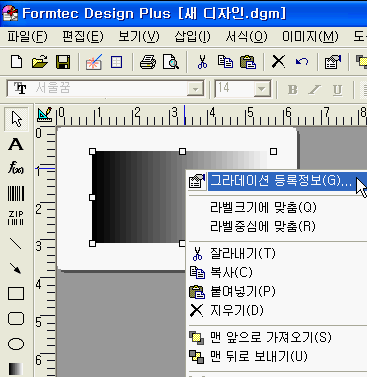Open properties icon in the toolbar
Image resolution: width=367 pixels, height=377 pixels.
click(x=332, y=62)
